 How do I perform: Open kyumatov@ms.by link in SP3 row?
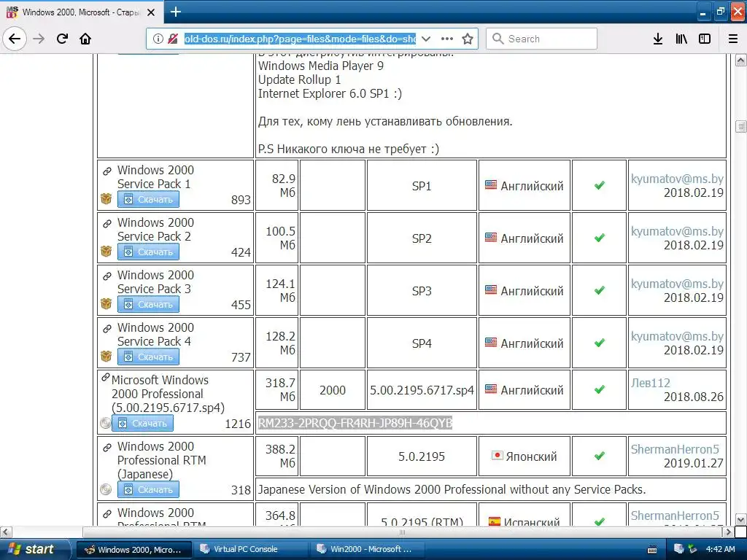pos(677,284)
